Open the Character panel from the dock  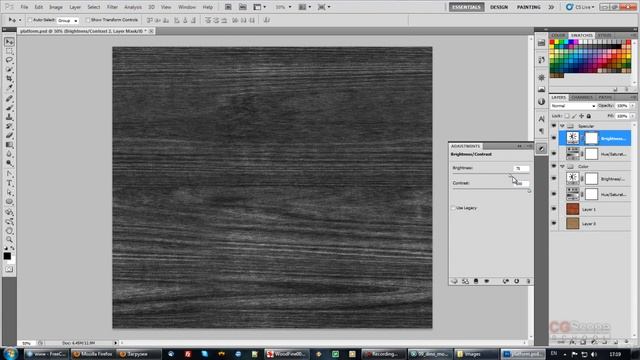541,119
